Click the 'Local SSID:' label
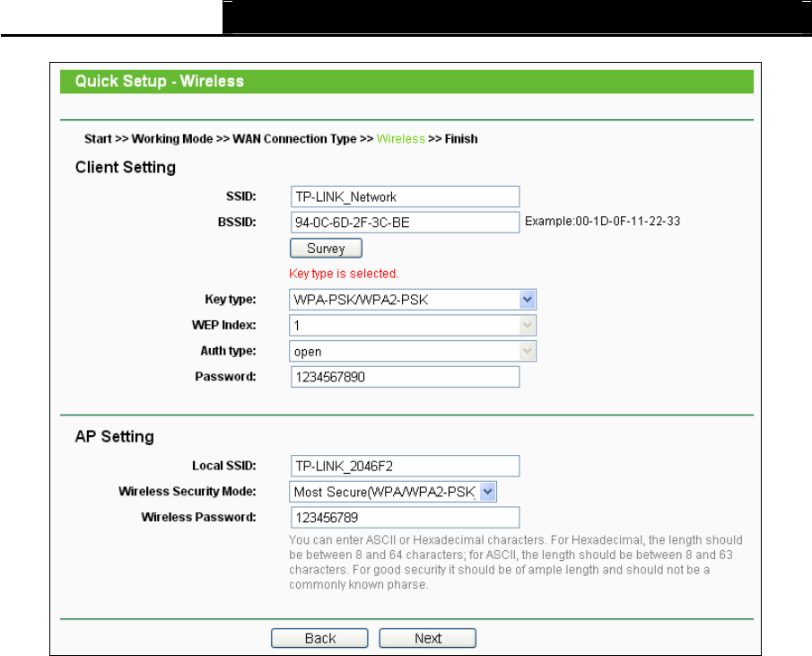812x656 pixels. click(223, 466)
